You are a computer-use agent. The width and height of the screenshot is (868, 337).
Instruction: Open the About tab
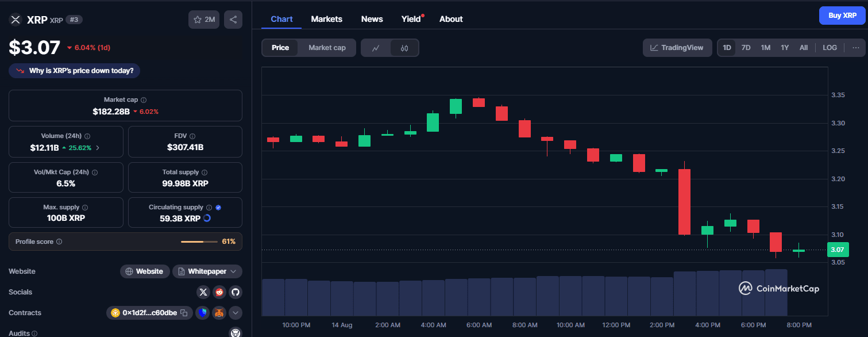tap(451, 19)
